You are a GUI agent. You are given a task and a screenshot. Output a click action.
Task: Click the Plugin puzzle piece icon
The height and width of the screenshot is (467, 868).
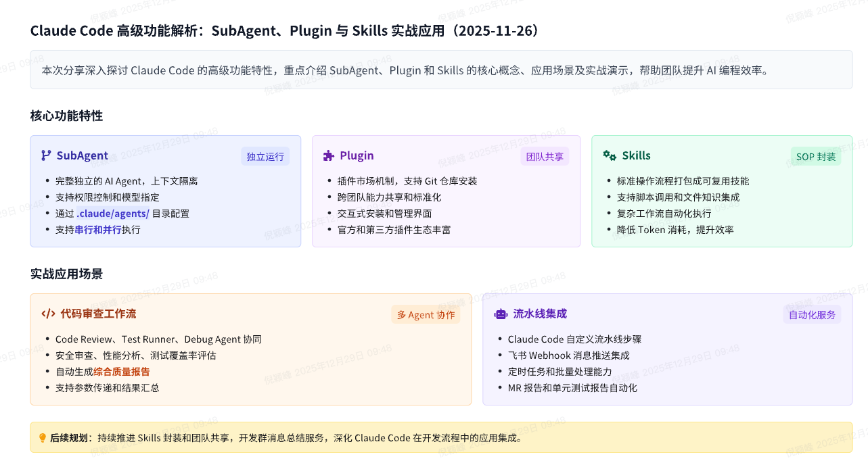(x=329, y=155)
